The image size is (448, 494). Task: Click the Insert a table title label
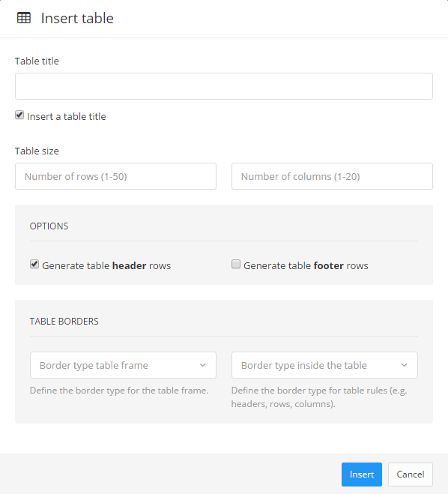67,117
